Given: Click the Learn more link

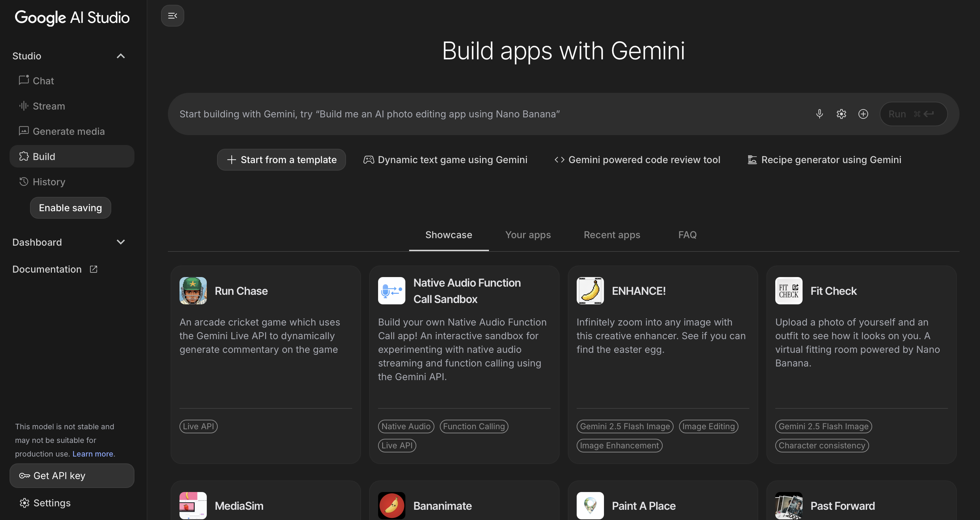Looking at the screenshot, I should click(92, 453).
